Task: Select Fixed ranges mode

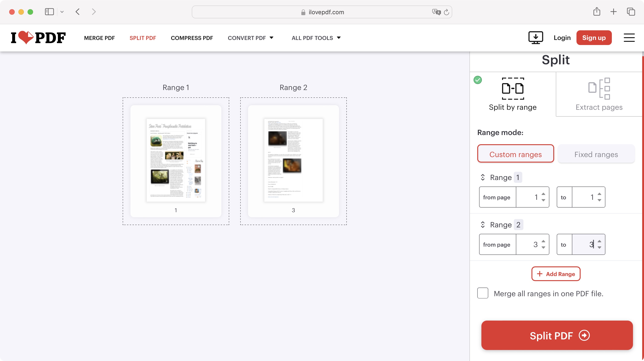Action: (x=596, y=154)
